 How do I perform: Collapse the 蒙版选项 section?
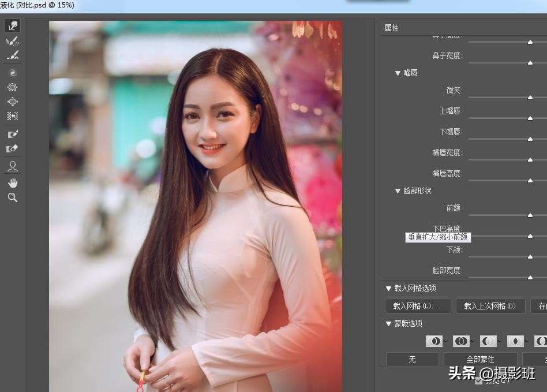[x=388, y=324]
